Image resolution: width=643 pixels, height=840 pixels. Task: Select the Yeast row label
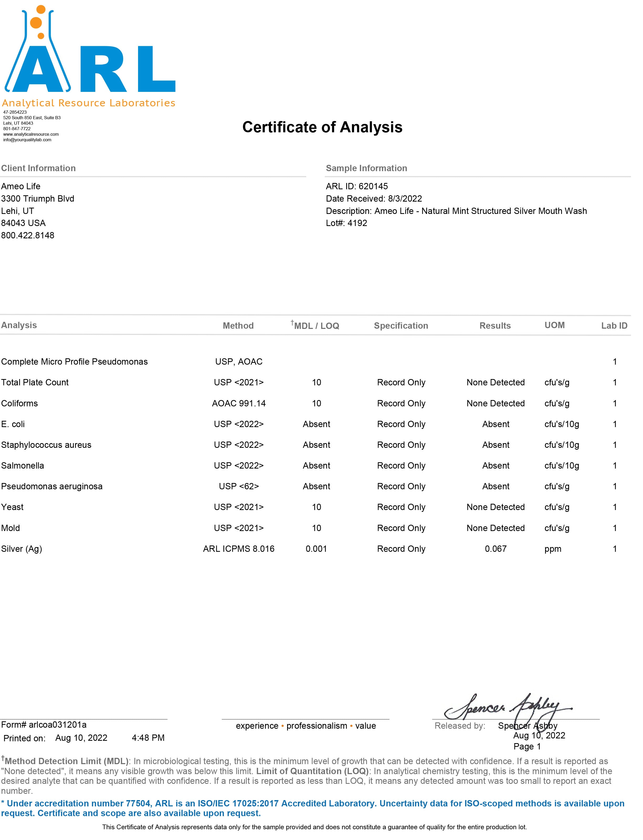pos(12,507)
